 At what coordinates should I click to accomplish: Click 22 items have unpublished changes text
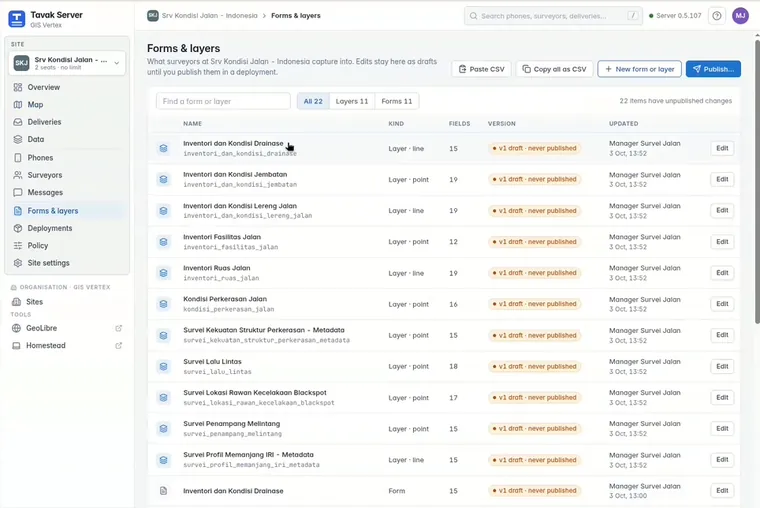click(676, 101)
